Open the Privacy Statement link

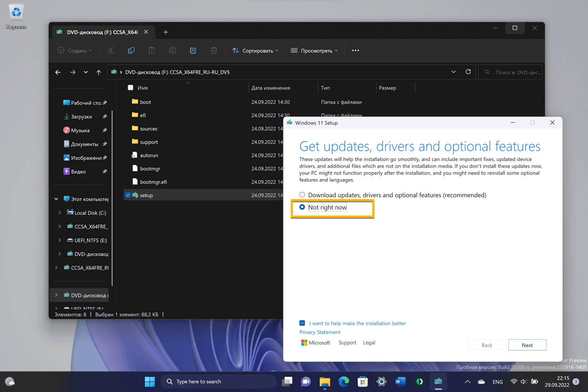coord(320,332)
